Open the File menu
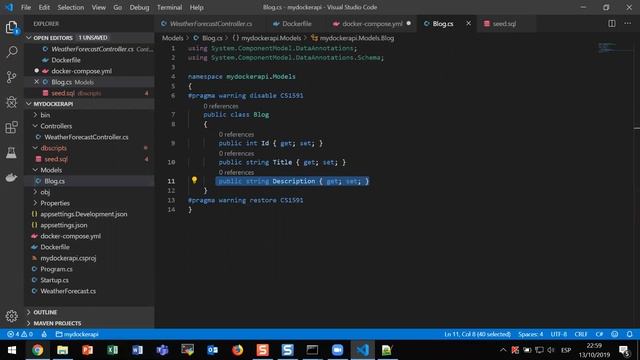The width and height of the screenshot is (640, 360). [26, 7]
